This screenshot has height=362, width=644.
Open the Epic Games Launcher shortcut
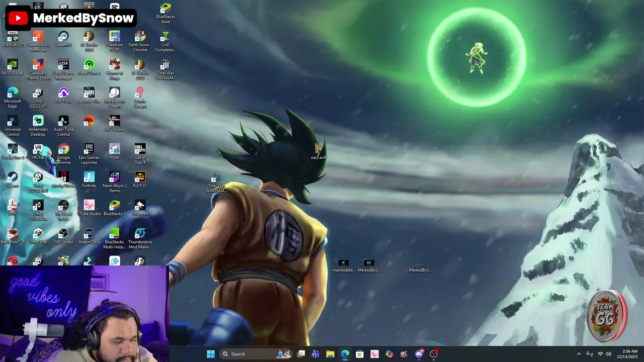[89, 154]
